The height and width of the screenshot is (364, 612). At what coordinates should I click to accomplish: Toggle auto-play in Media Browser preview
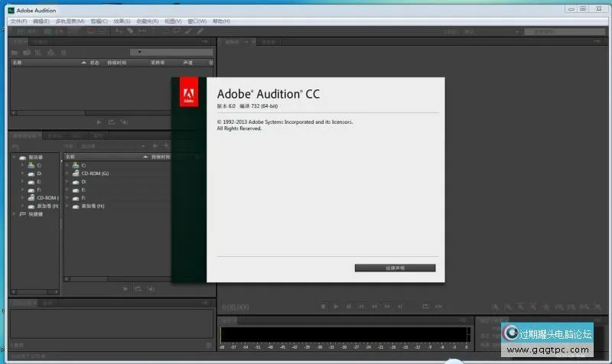(x=151, y=288)
